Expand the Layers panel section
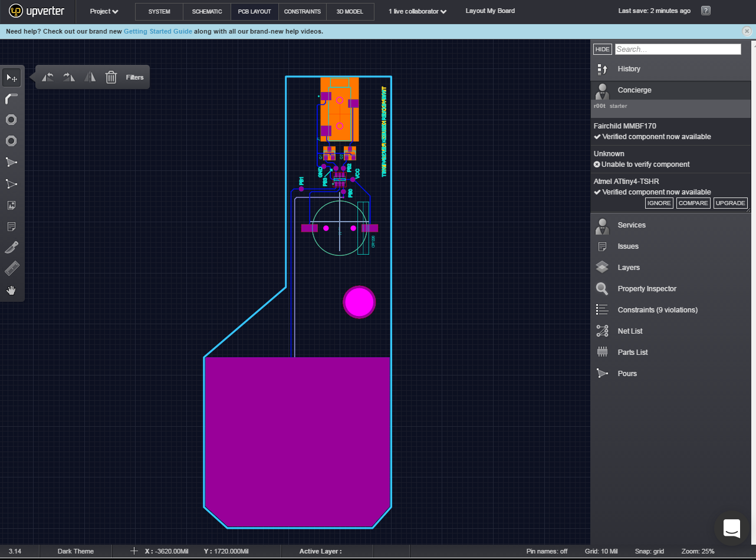Viewport: 756px width, 560px height. tap(629, 268)
